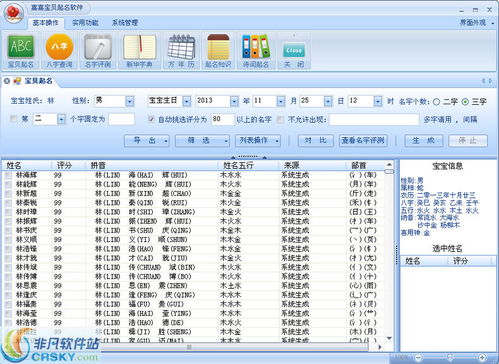Viewport: 499px width, 364px height.
Task: Click the 对比 compare button
Action: pyautogui.click(x=315, y=141)
